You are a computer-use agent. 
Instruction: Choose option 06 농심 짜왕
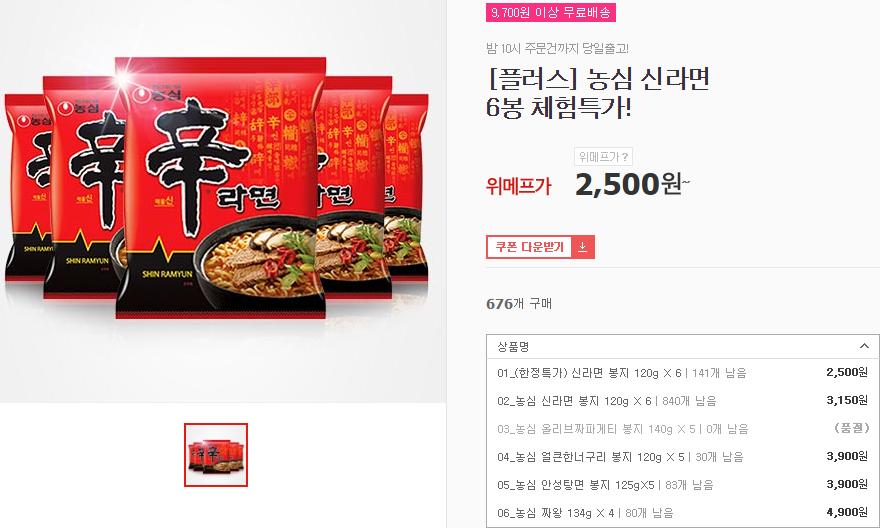point(682,512)
